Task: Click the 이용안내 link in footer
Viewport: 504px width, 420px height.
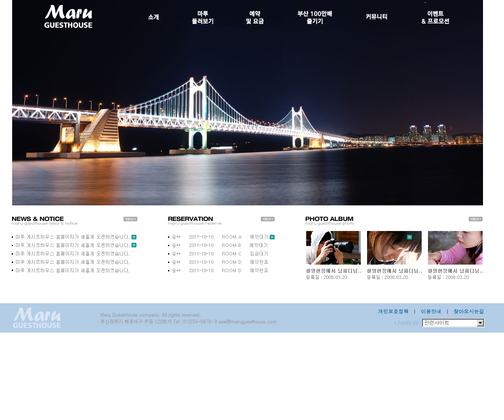Action: 431,312
